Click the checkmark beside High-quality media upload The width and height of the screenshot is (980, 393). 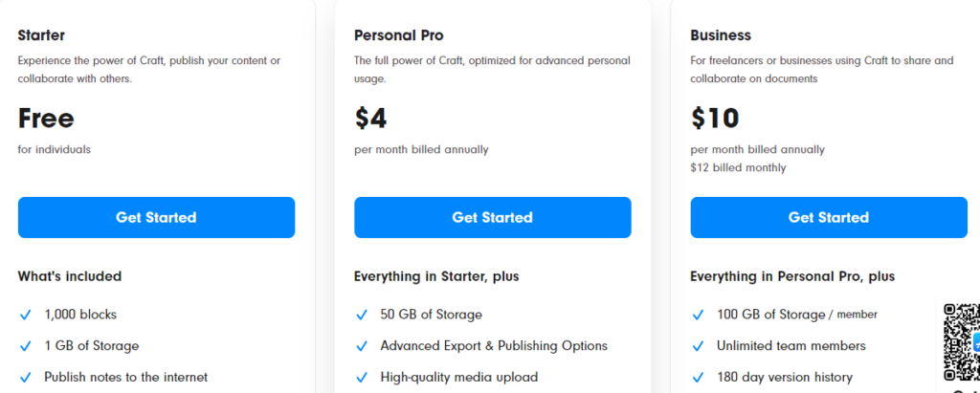362,378
